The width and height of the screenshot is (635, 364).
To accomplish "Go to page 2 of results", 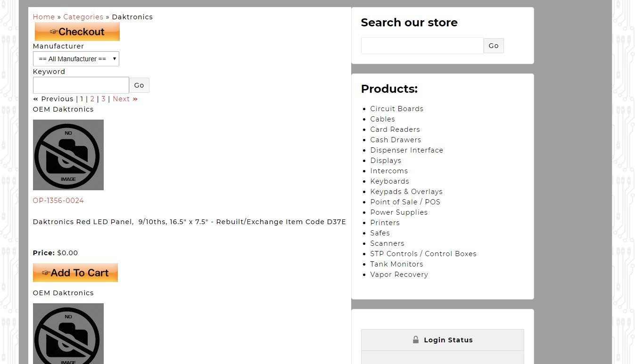I will (x=92, y=99).
